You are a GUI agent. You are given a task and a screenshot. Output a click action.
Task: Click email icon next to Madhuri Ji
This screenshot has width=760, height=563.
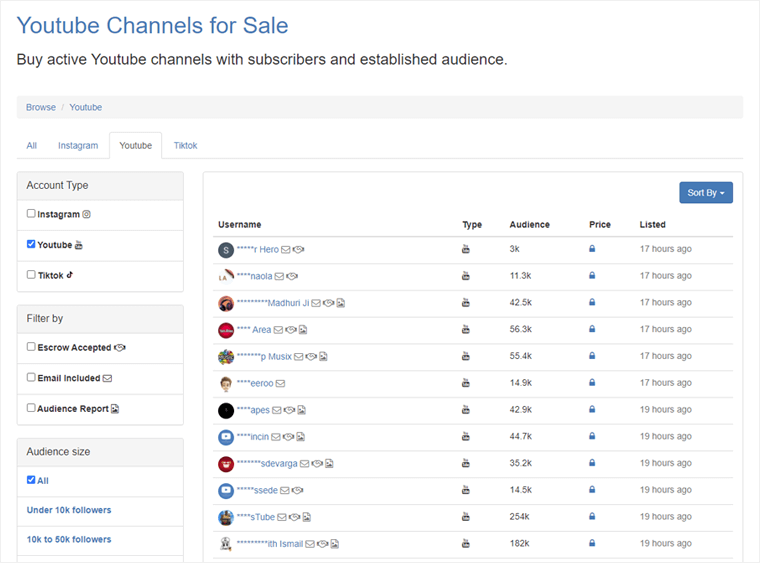pos(316,303)
